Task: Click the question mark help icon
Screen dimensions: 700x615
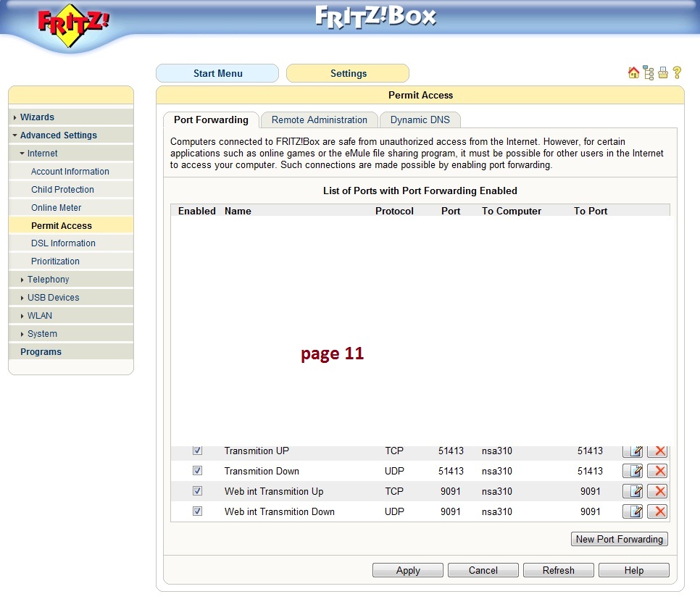Action: point(677,72)
